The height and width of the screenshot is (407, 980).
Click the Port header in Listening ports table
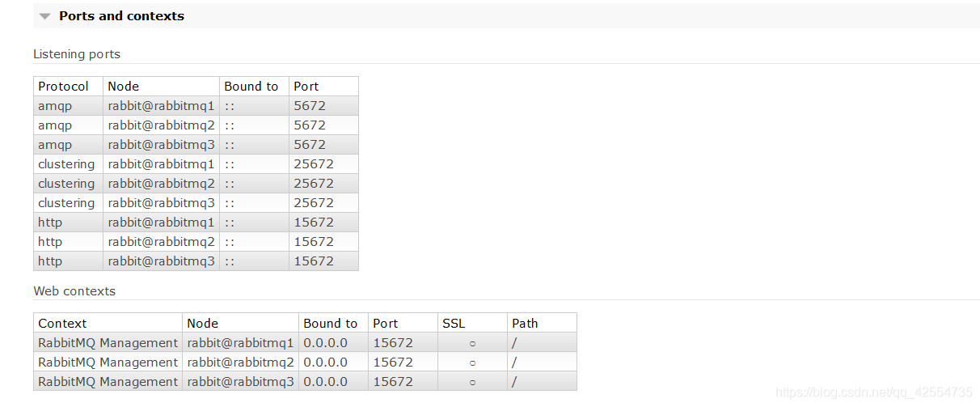tap(306, 87)
